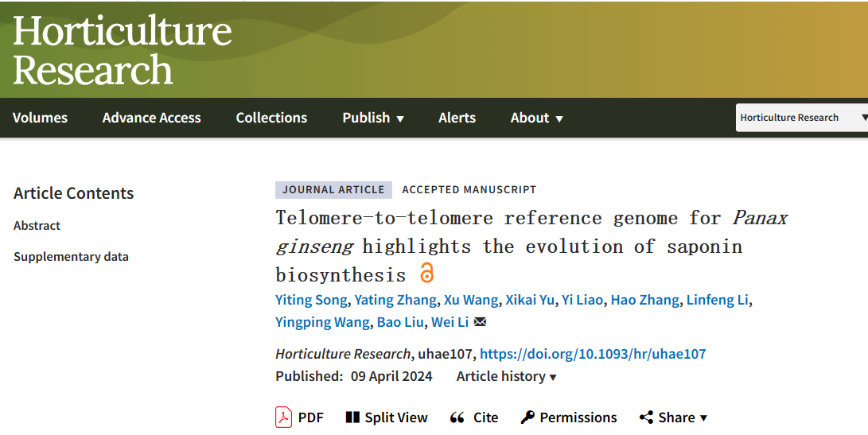Open the Advance Access menu item

pos(152,118)
